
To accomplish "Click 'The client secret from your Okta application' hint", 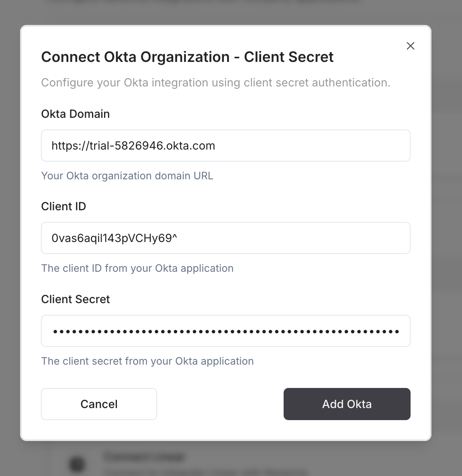I will tap(147, 361).
